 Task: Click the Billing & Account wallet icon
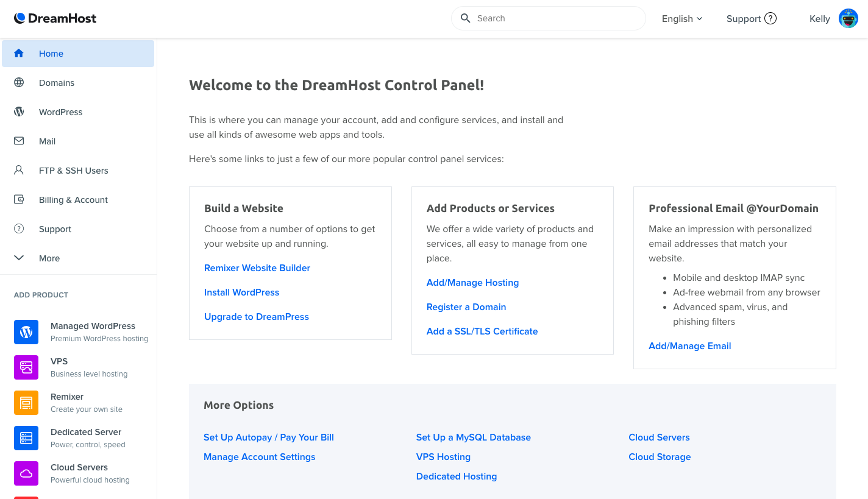click(19, 199)
